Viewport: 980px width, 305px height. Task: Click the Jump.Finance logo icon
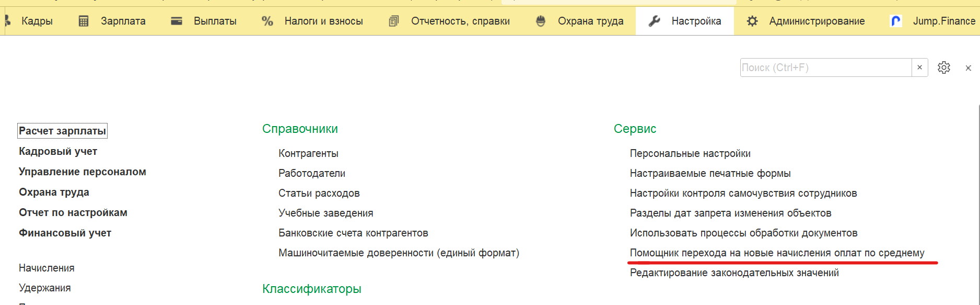point(896,21)
